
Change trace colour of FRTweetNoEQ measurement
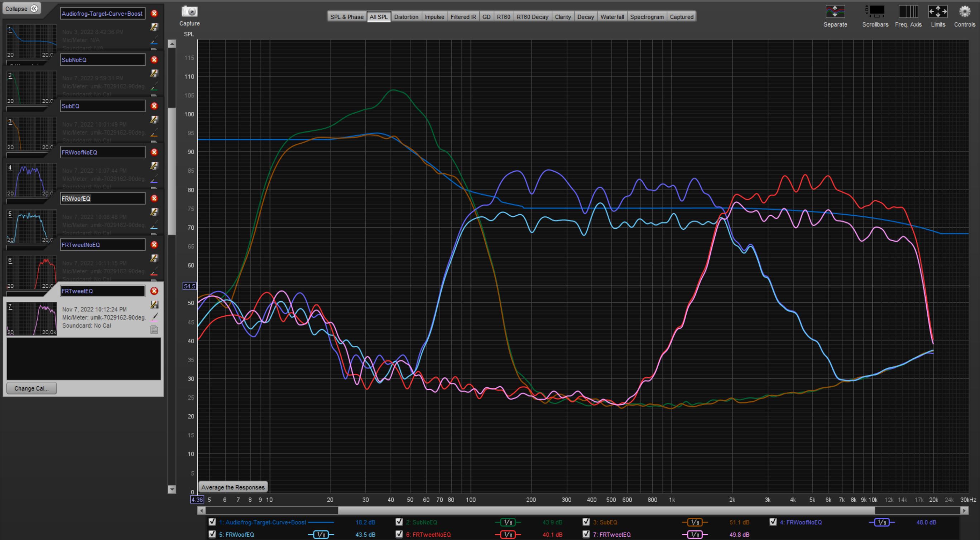click(x=154, y=271)
